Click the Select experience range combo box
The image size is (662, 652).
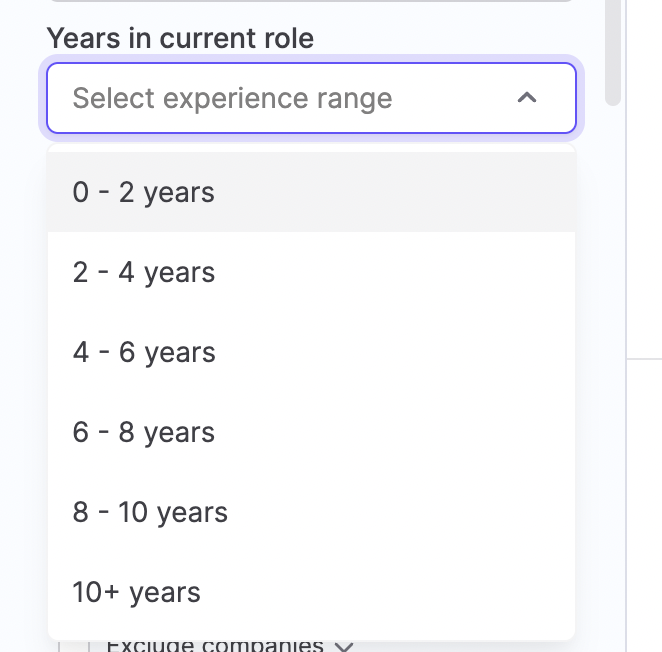[290, 98]
